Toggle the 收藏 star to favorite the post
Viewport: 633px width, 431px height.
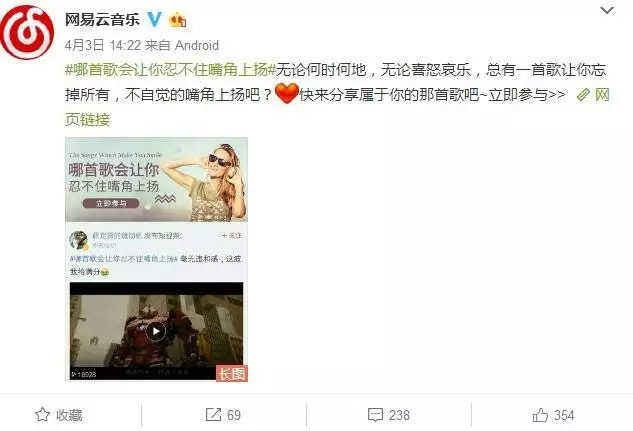pos(59,415)
